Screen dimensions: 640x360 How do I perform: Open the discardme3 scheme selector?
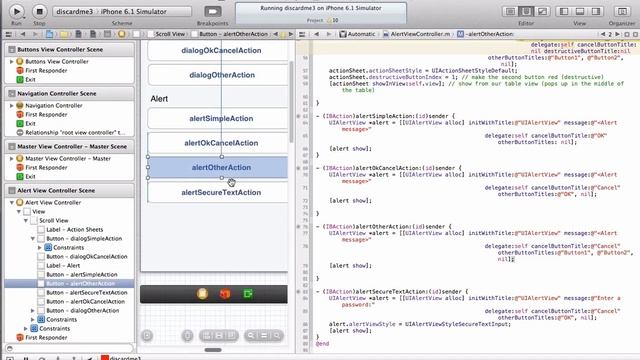(x=75, y=11)
